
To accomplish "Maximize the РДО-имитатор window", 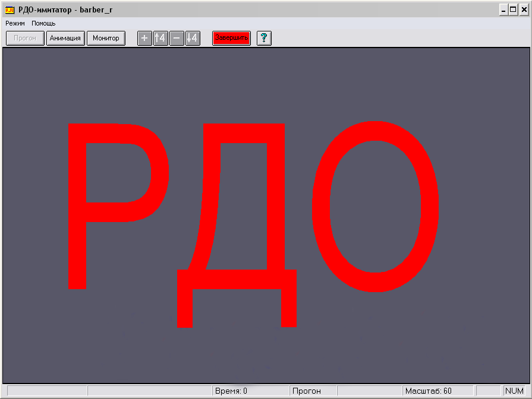I will 514,10.
